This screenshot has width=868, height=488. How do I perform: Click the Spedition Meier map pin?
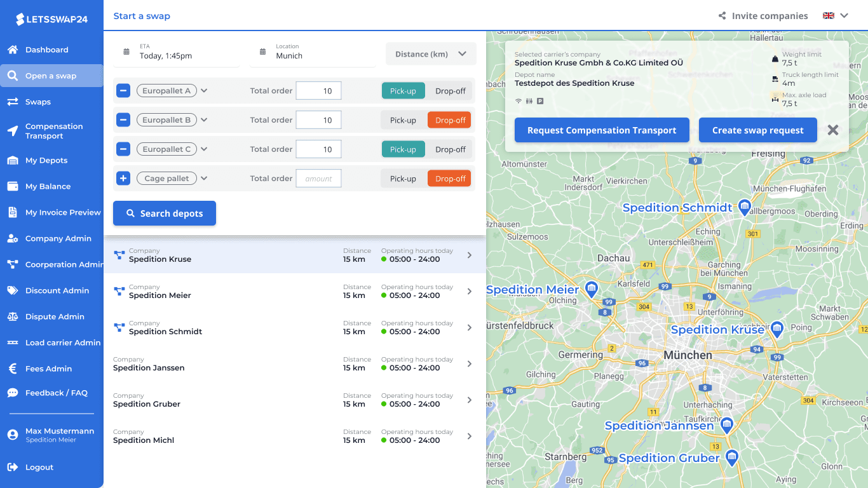click(x=592, y=290)
